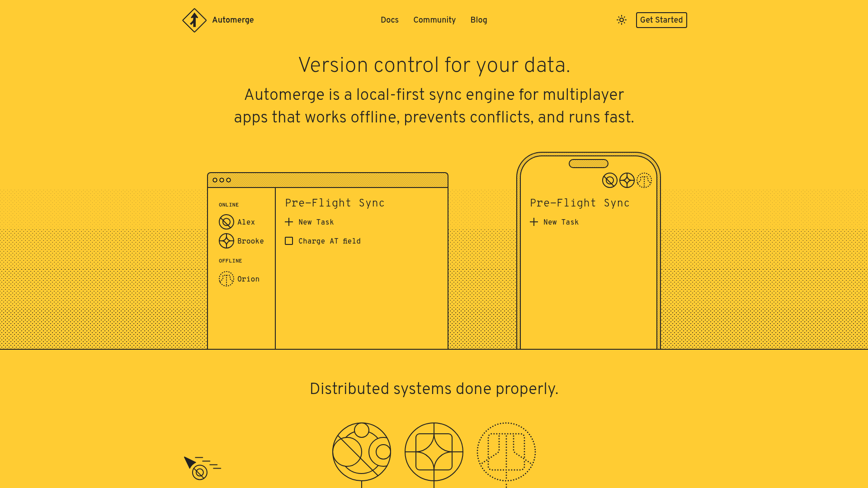Click the phone's notch pill
The width and height of the screenshot is (868, 488).
tap(589, 164)
